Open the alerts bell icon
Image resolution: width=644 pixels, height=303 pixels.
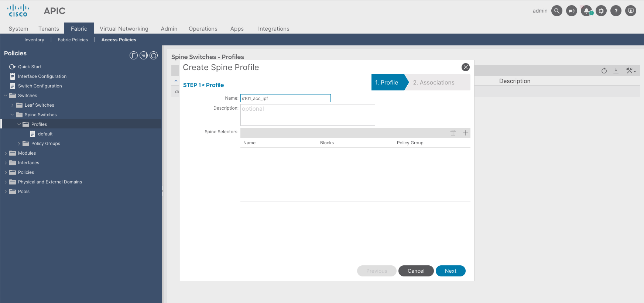[586, 11]
